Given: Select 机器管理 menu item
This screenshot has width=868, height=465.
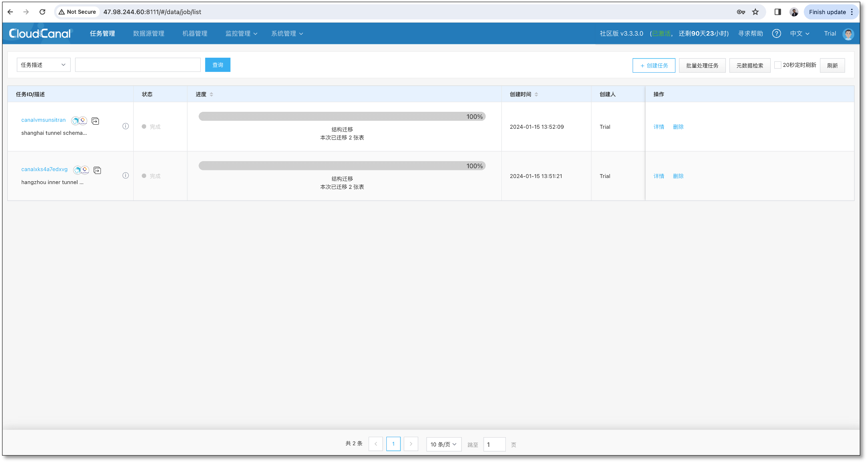Looking at the screenshot, I should coord(195,34).
